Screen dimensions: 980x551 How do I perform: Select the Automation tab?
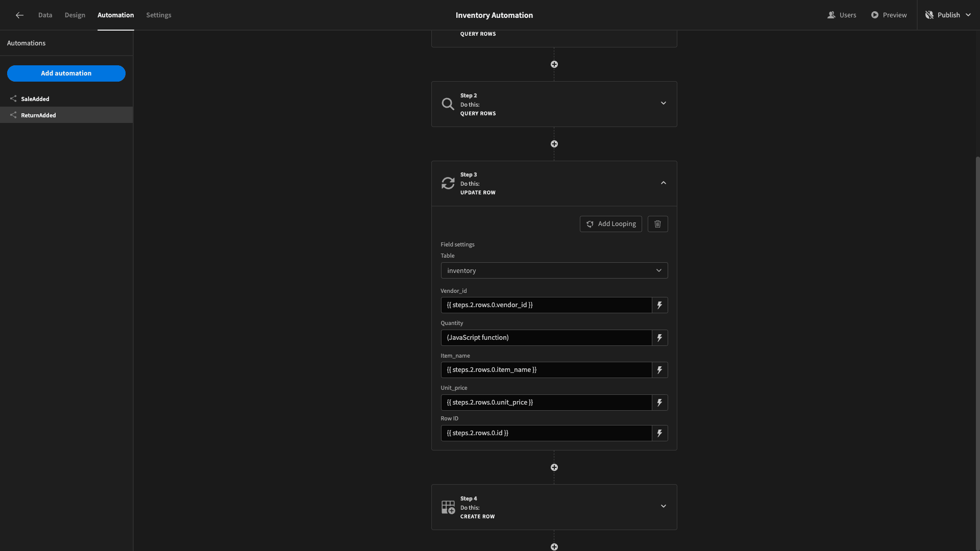[x=116, y=15]
